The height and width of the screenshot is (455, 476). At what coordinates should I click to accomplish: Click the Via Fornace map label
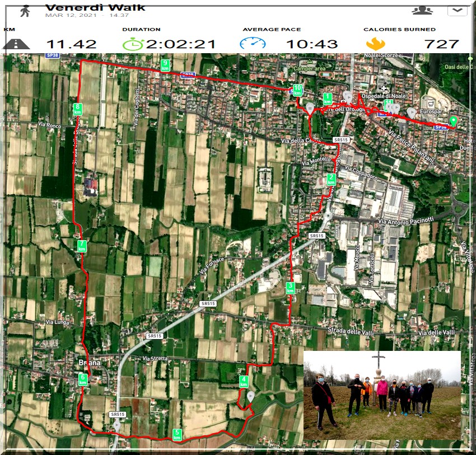pyautogui.click(x=212, y=265)
